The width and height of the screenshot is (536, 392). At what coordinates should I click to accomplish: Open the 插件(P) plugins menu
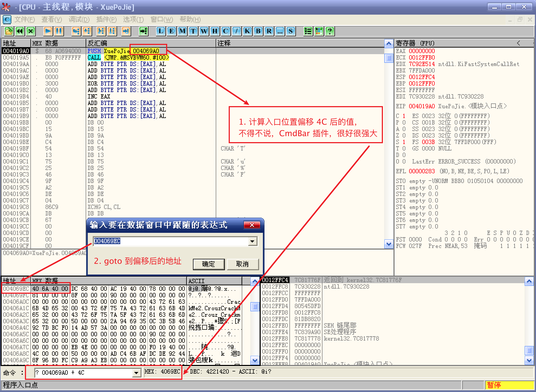tap(106, 19)
